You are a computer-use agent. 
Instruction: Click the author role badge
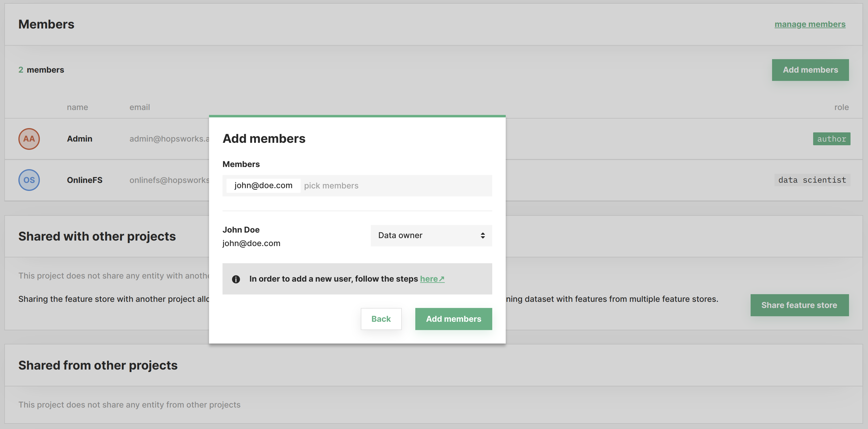(x=831, y=139)
